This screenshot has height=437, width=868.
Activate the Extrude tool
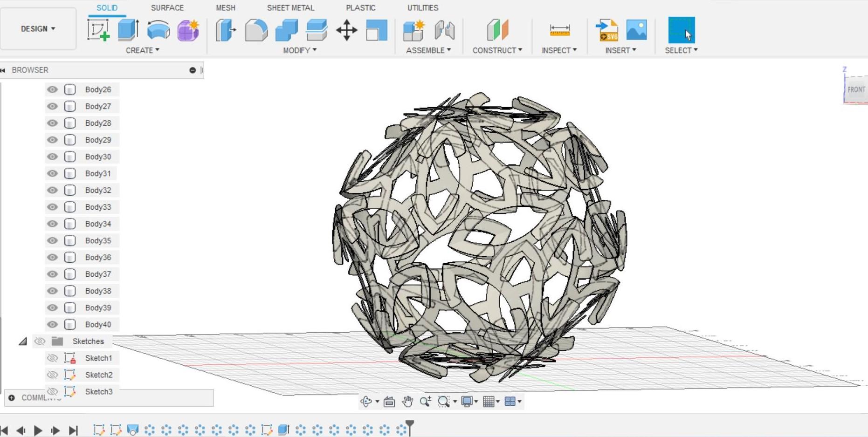point(127,29)
